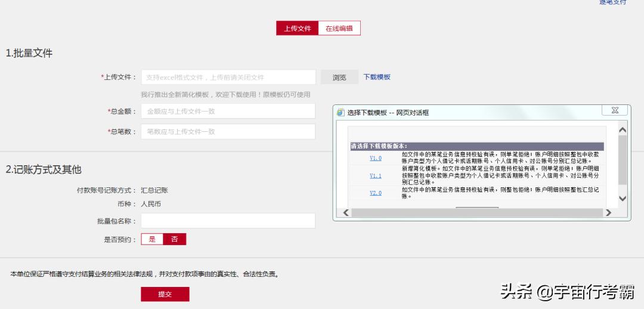Click the dialog's scroll up arrow
Image resolution: width=644 pixels, height=309 pixels.
pos(623,130)
